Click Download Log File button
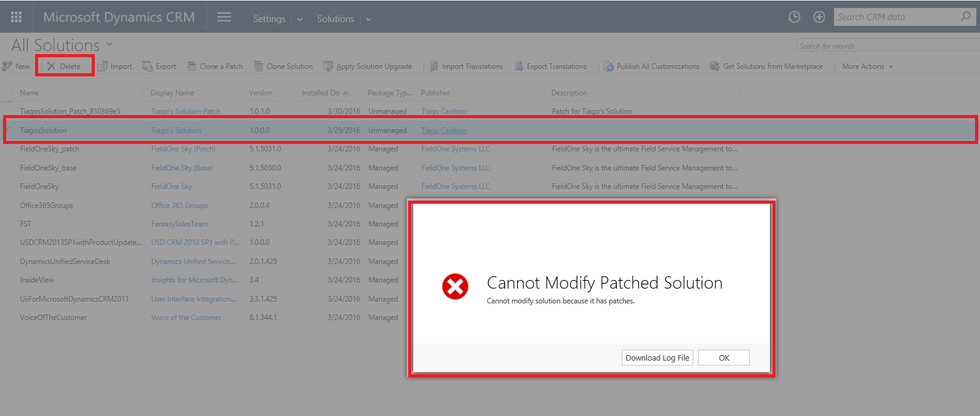The width and height of the screenshot is (980, 416). (x=657, y=358)
